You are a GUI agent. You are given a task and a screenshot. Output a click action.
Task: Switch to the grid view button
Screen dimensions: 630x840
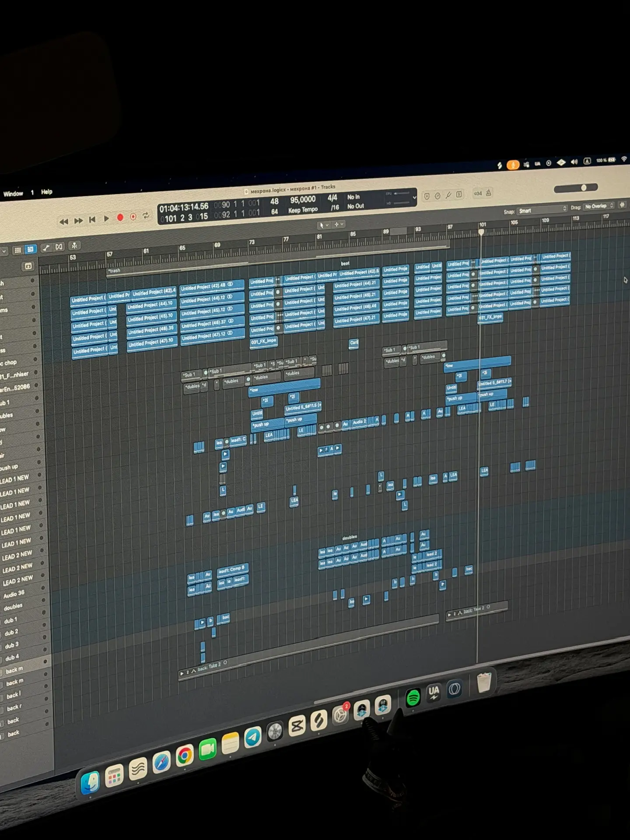coord(17,250)
